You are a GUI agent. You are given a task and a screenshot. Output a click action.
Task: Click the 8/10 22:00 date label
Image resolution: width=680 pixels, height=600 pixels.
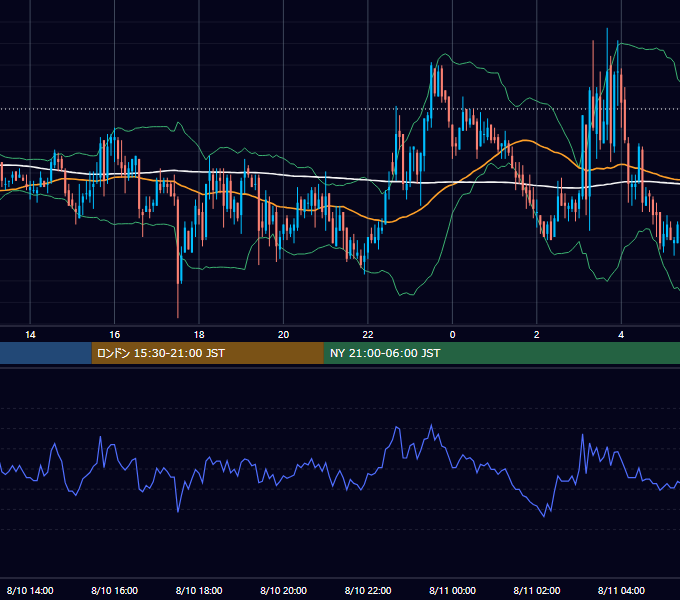[x=368, y=590]
